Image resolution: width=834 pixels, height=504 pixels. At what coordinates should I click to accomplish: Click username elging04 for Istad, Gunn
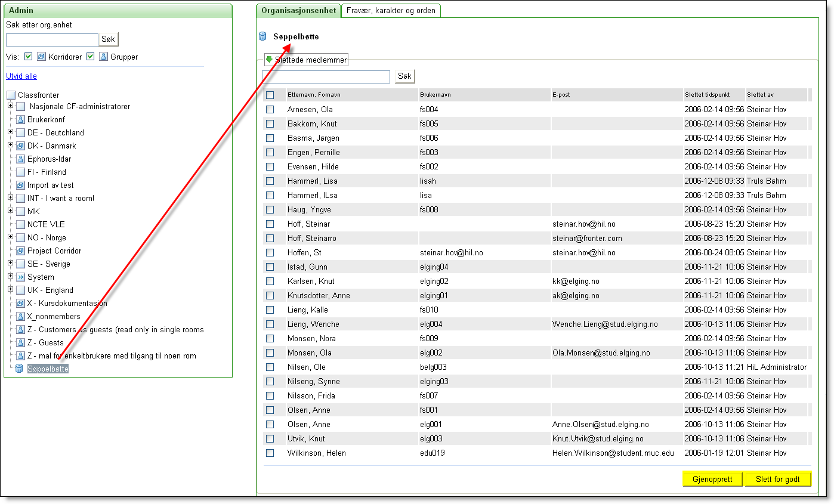pos(434,267)
